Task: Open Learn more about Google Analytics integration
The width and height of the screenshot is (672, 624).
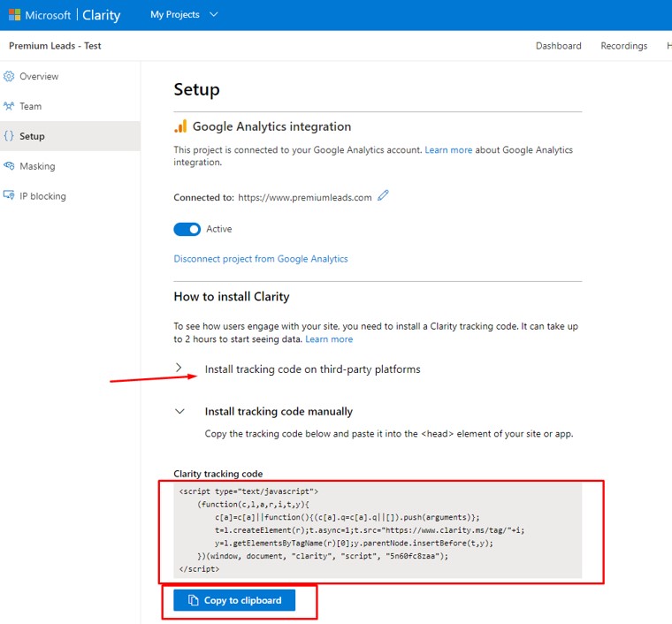Action: coord(448,150)
